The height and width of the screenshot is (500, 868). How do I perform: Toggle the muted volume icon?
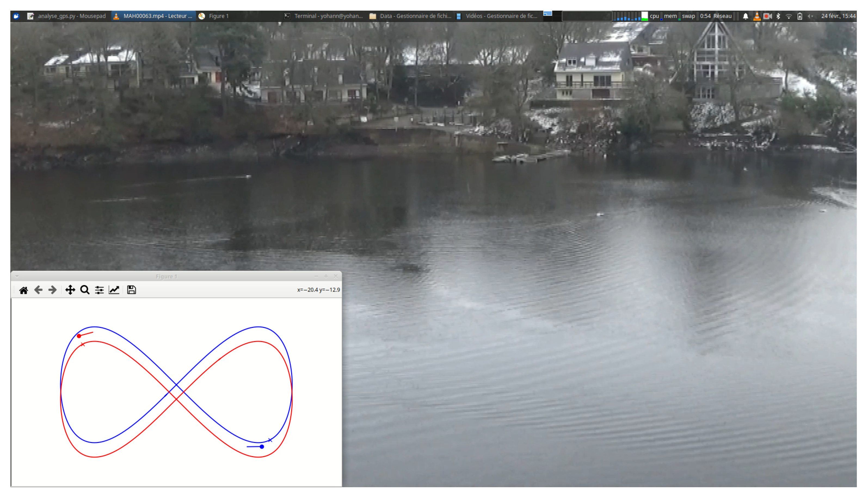tap(810, 16)
